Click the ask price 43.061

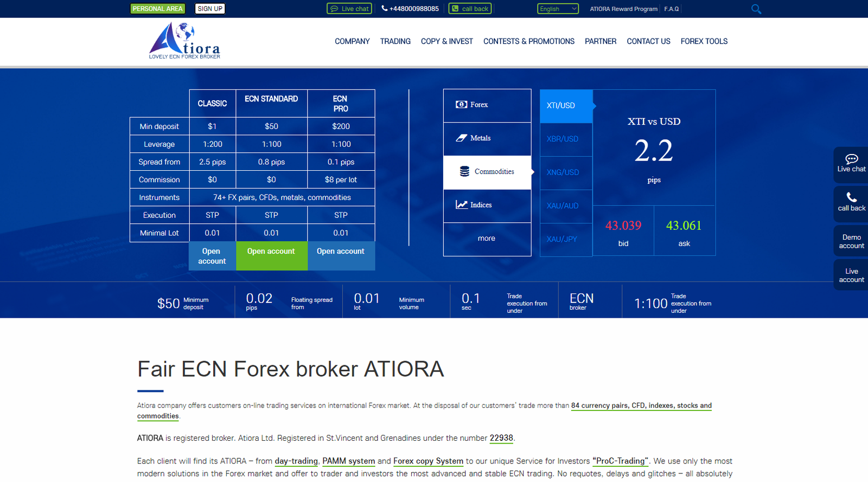pyautogui.click(x=684, y=226)
